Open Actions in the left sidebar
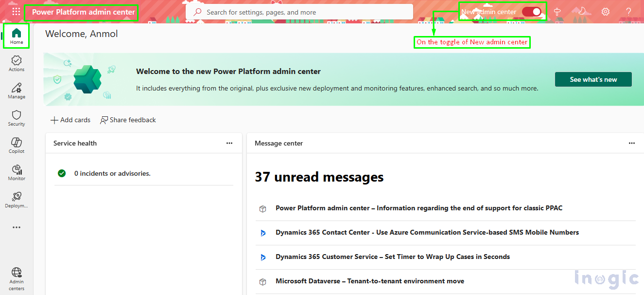Viewport: 644px width, 295px height. [17, 63]
